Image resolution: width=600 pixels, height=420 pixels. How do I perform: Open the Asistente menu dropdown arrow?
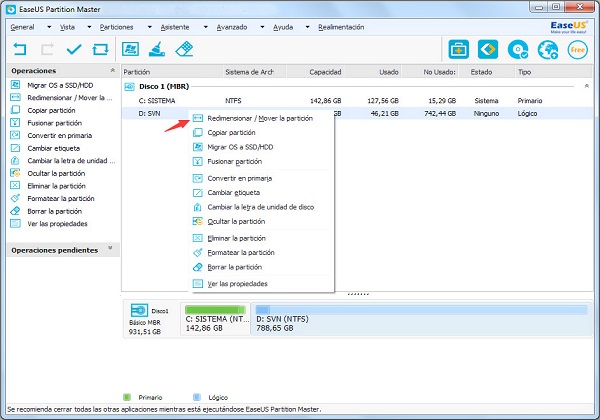[205, 27]
